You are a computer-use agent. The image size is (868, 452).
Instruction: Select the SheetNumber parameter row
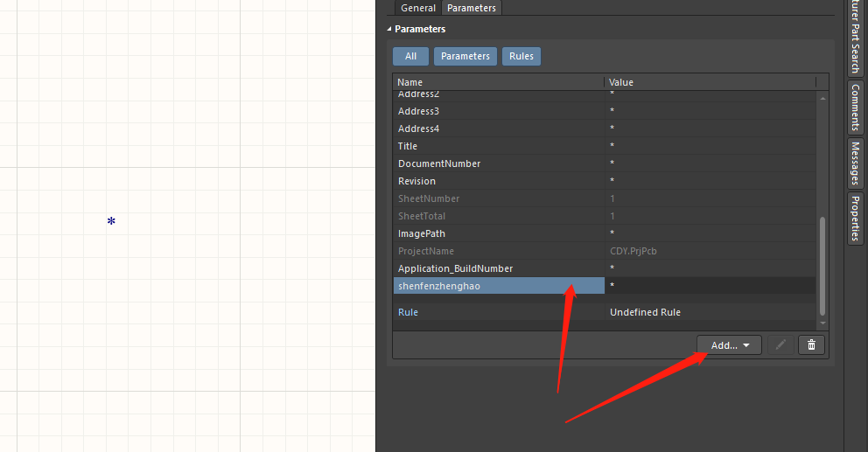(x=605, y=198)
